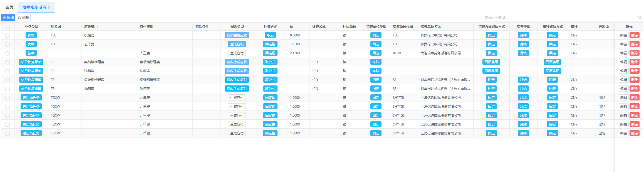
Task: Switch to the 首页 tab
Action: click(9, 7)
